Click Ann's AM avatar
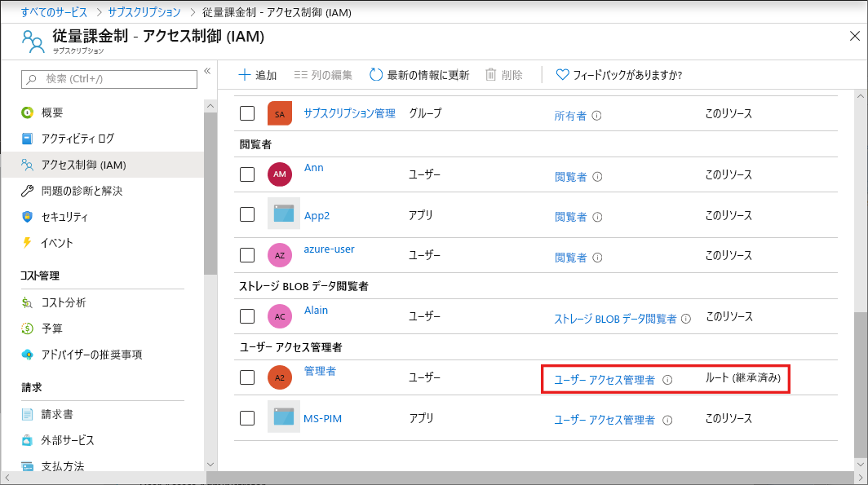 coord(280,174)
